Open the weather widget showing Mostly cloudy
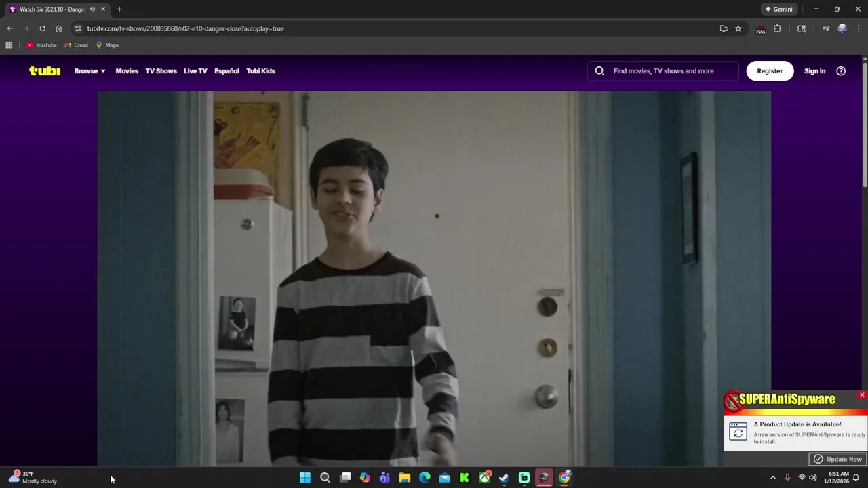This screenshot has width=868, height=488. point(33,477)
